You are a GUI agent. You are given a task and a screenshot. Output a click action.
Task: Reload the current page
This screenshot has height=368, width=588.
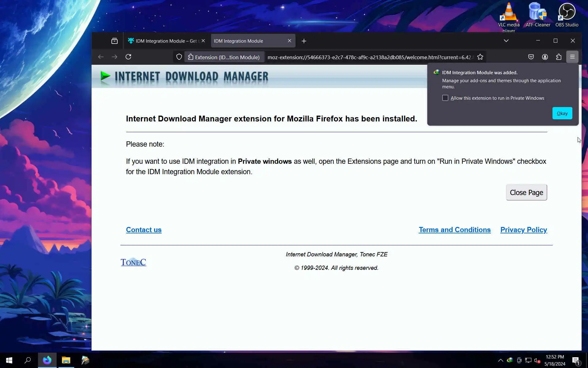click(128, 57)
